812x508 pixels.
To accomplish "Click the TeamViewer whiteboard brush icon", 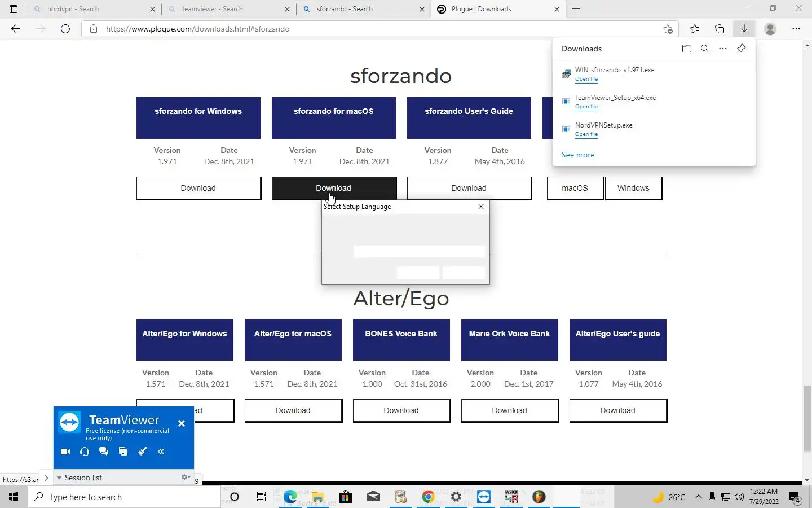I will pyautogui.click(x=142, y=452).
